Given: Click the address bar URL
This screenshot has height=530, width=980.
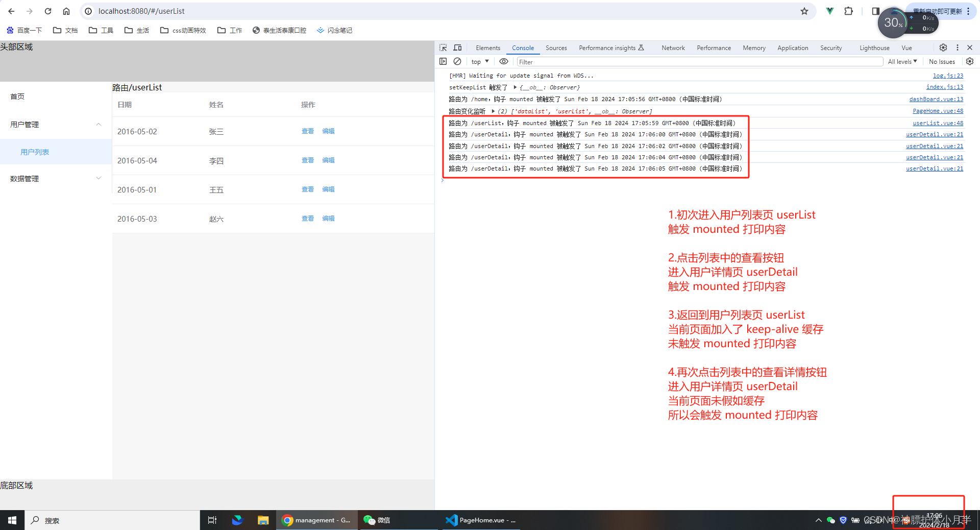Looking at the screenshot, I should click(x=141, y=11).
